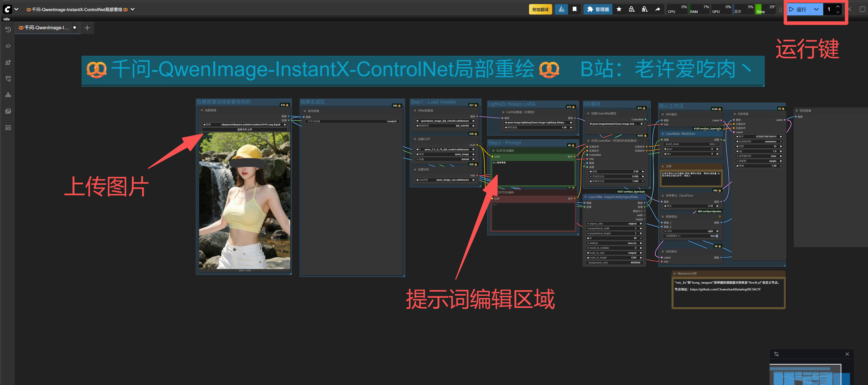The height and width of the screenshot is (385, 868).
Task: Click the star favorites icon
Action: [619, 10]
